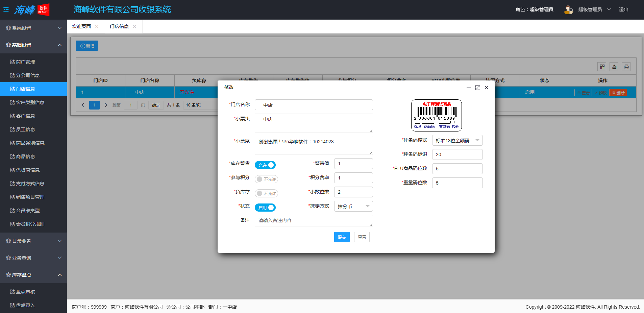This screenshot has width=644, height=313.
Task: Open 商品信息 in the sidebar
Action: click(26, 156)
